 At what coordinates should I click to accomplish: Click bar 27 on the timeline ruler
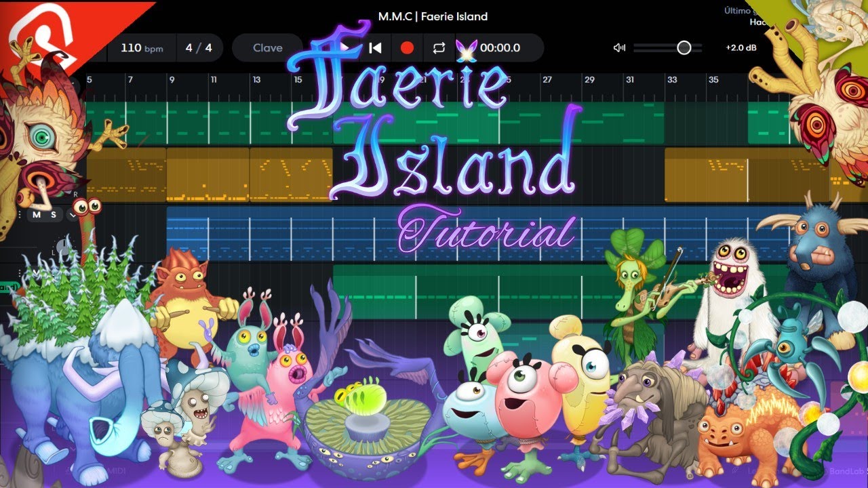547,80
